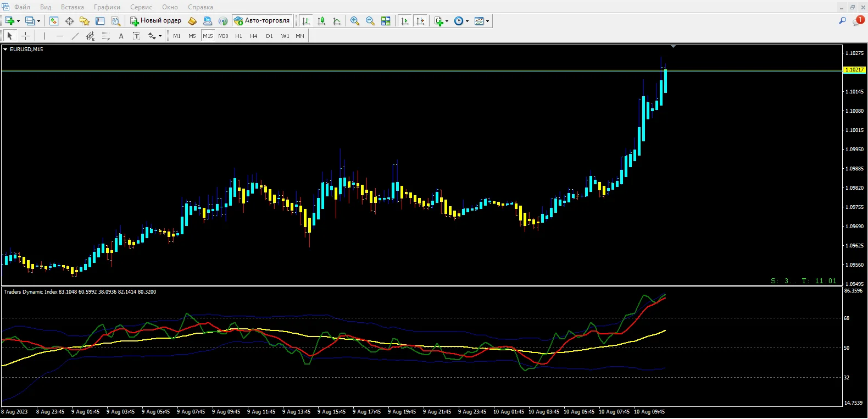Open the Справка menu

pyautogui.click(x=201, y=7)
